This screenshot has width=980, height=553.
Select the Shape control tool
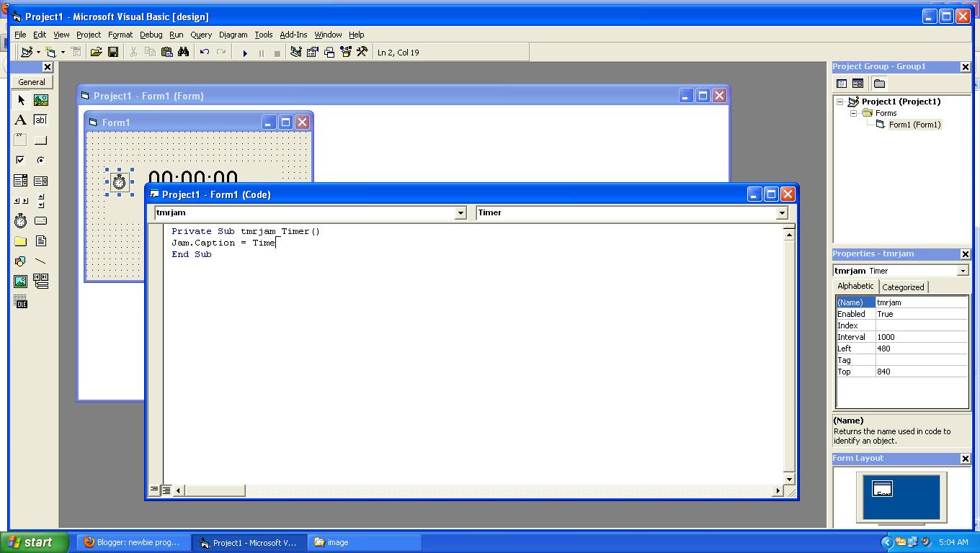[21, 261]
